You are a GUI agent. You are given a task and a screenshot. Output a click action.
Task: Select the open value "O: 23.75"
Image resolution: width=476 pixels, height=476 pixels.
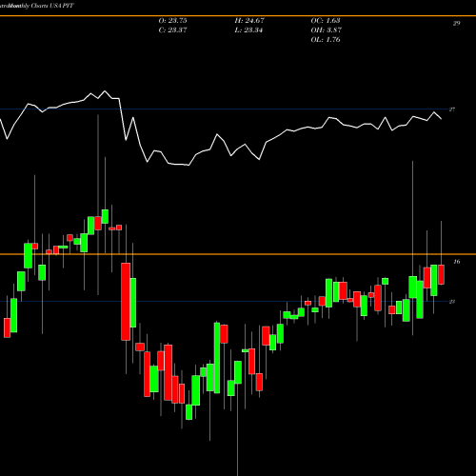point(172,21)
